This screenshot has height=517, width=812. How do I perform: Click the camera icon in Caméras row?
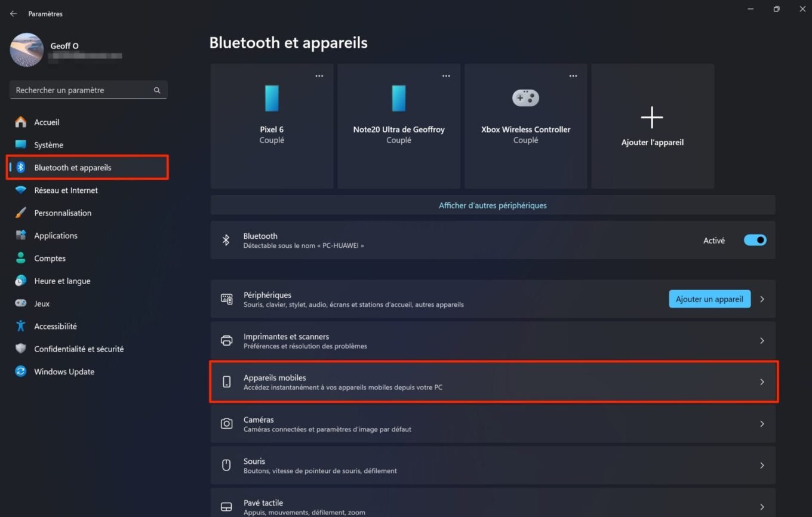(227, 424)
